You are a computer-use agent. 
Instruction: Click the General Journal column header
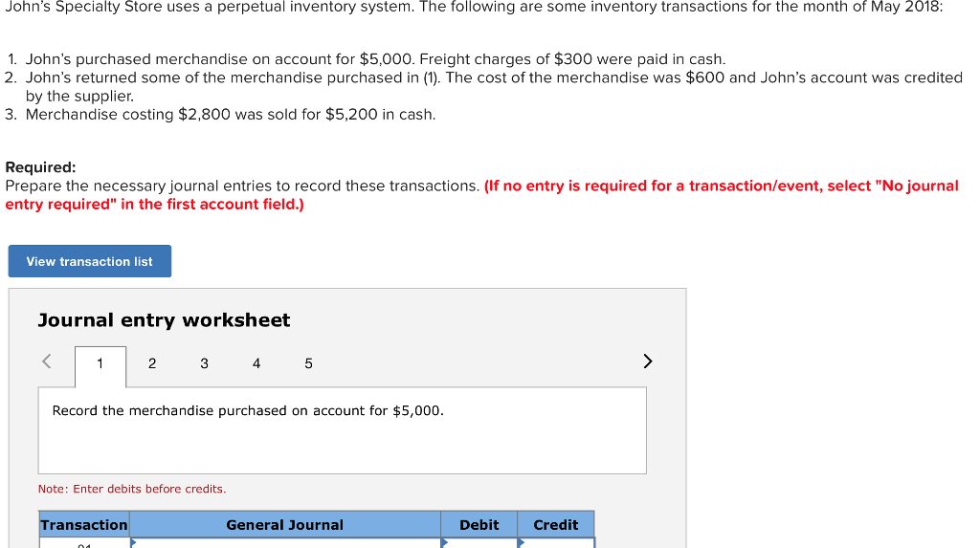(x=284, y=524)
